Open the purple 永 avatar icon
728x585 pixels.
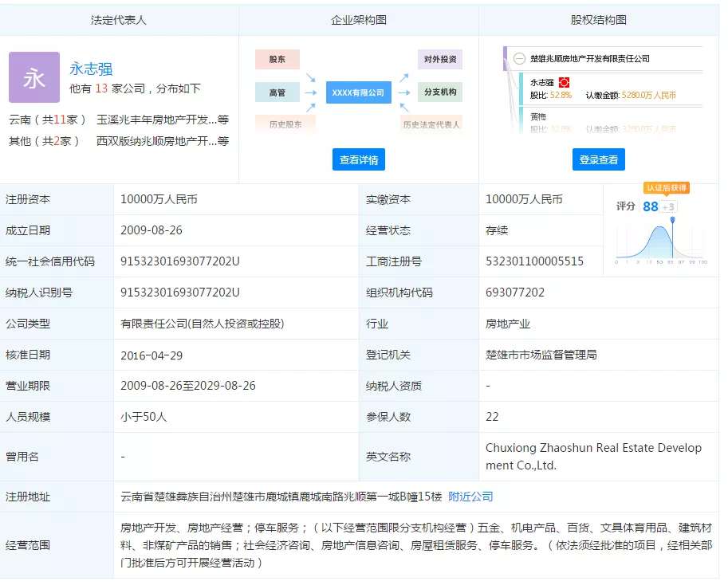click(x=34, y=77)
